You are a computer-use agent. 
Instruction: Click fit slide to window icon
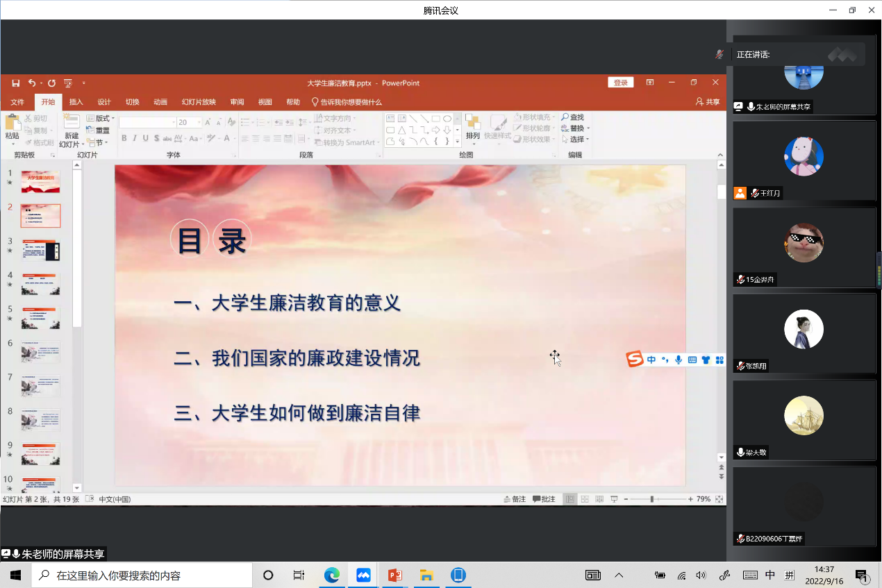point(719,499)
